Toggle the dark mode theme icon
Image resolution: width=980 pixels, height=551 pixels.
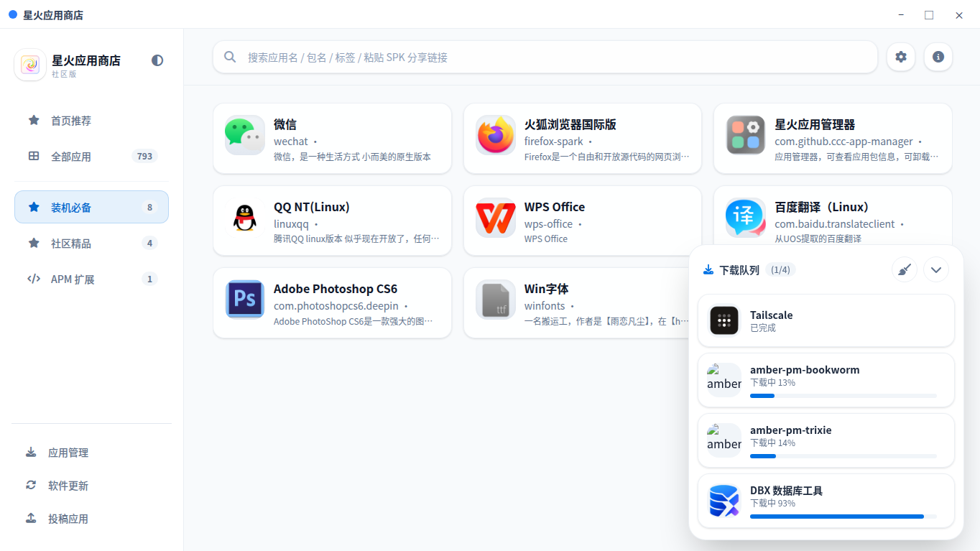point(157,60)
